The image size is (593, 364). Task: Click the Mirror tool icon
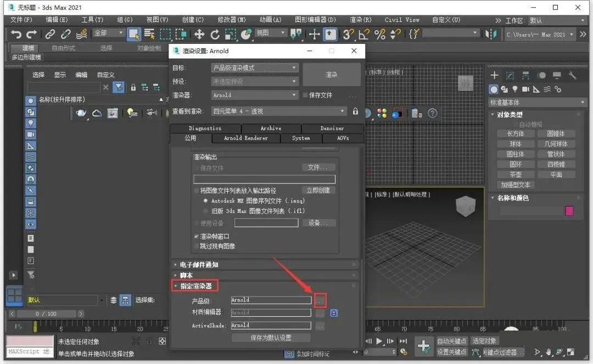(x=491, y=35)
